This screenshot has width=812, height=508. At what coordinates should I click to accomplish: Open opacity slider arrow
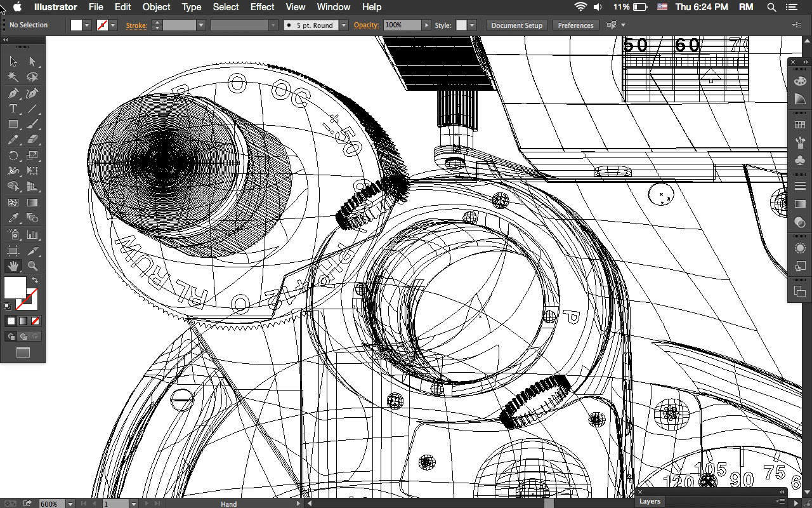pos(426,25)
